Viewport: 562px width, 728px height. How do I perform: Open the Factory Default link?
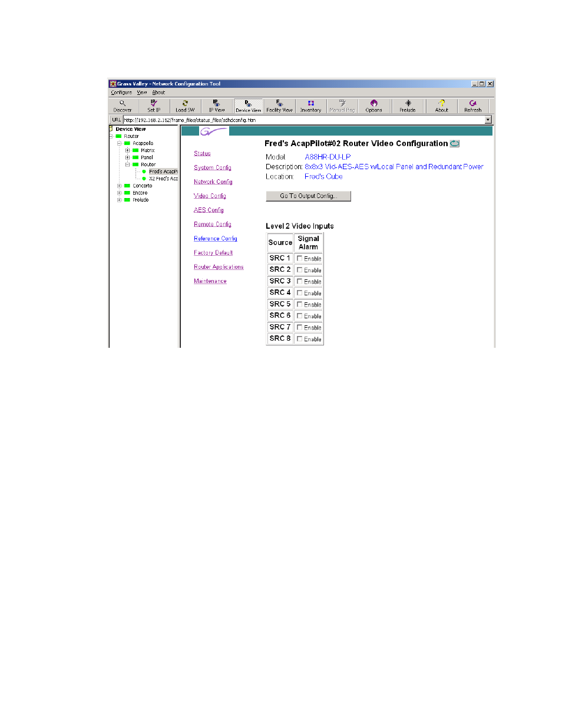213,252
